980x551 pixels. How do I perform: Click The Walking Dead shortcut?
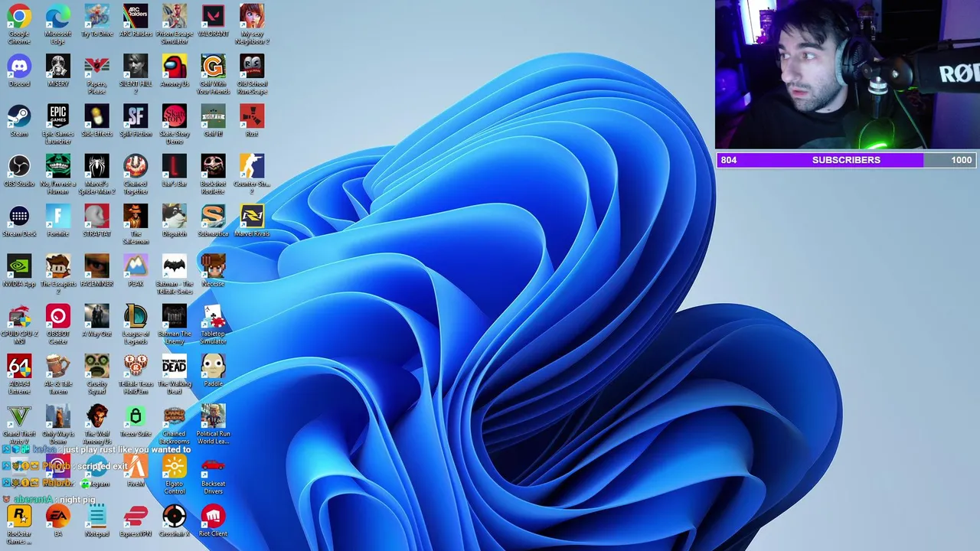point(175,366)
